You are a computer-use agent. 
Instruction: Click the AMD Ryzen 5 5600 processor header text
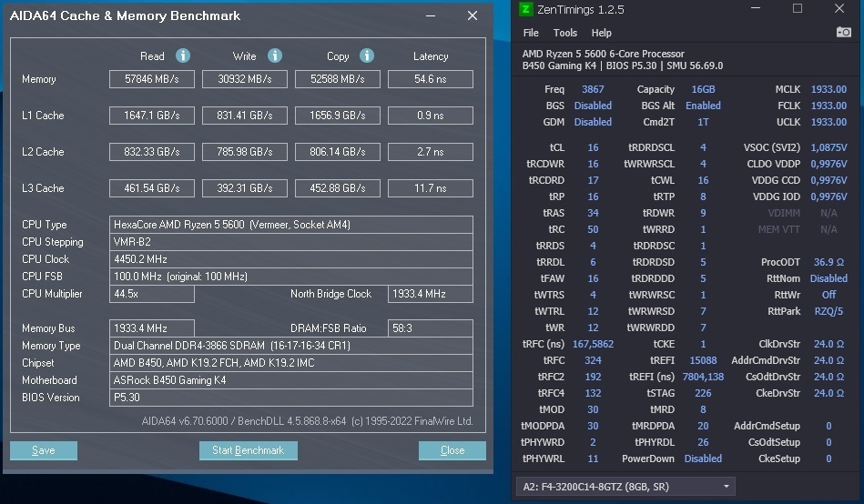coord(604,54)
